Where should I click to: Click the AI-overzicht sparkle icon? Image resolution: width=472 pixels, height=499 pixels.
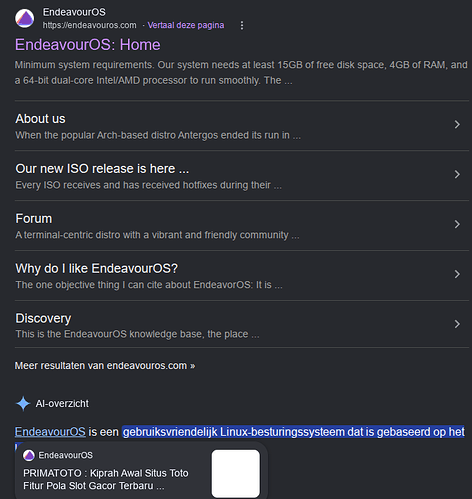coord(23,403)
